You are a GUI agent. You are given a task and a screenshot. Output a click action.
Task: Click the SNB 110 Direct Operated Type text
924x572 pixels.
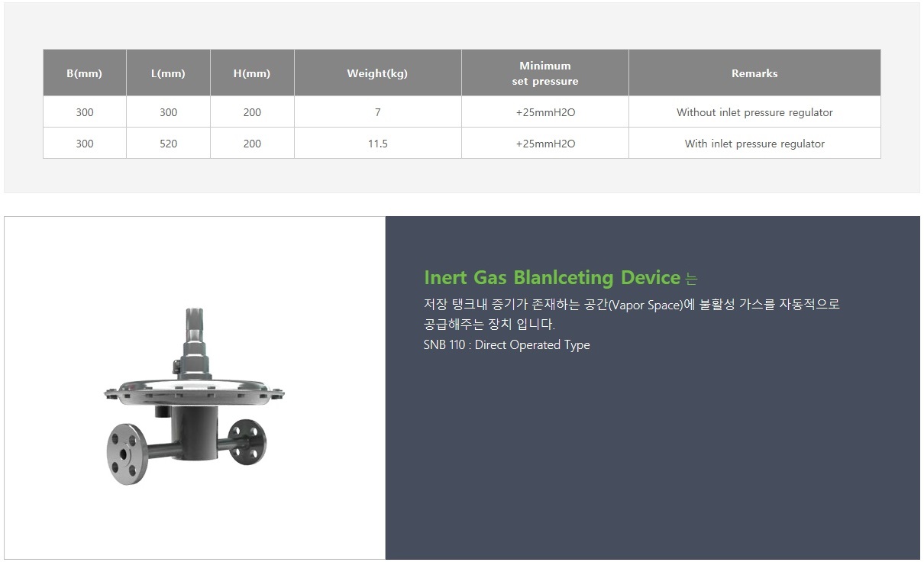click(506, 344)
